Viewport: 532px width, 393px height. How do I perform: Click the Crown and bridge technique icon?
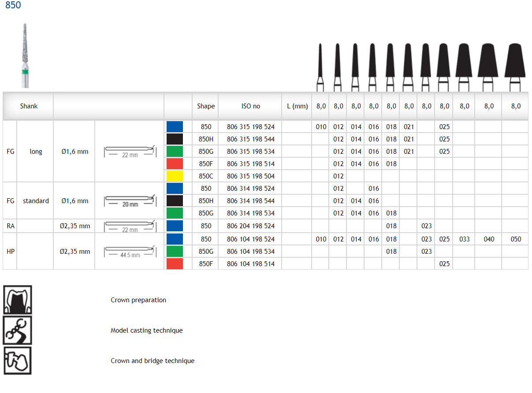pos(18,361)
